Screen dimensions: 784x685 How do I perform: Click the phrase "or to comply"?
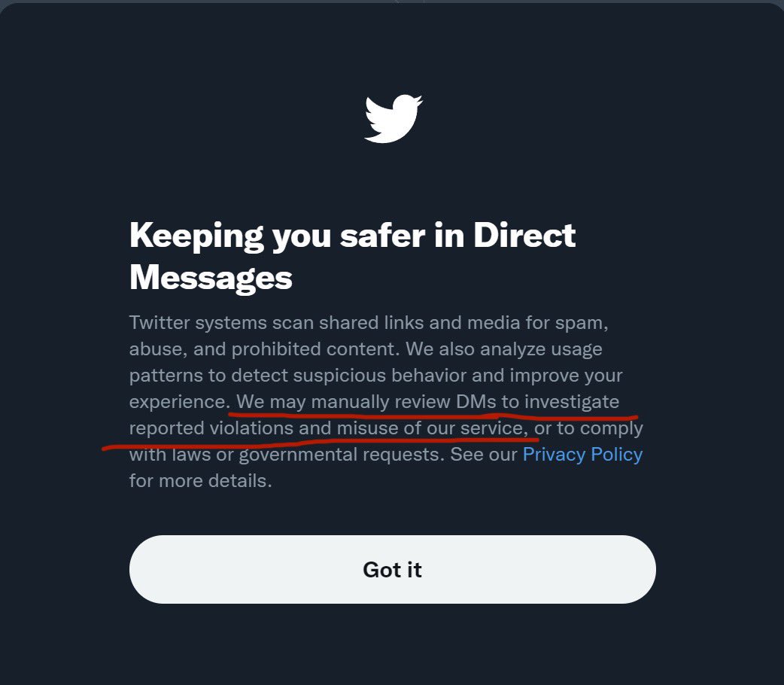[588, 428]
